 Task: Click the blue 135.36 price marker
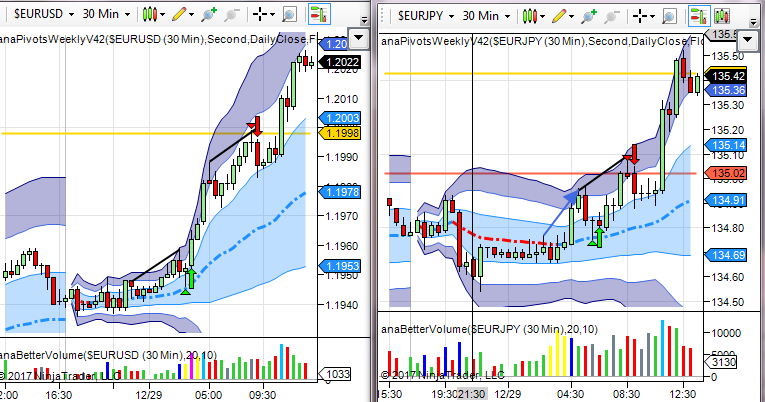[x=725, y=90]
